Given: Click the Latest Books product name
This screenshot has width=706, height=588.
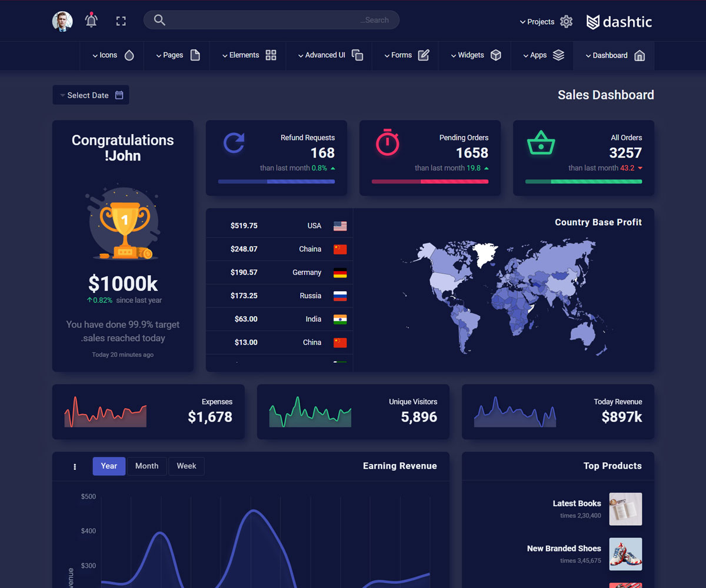Looking at the screenshot, I should coord(577,503).
